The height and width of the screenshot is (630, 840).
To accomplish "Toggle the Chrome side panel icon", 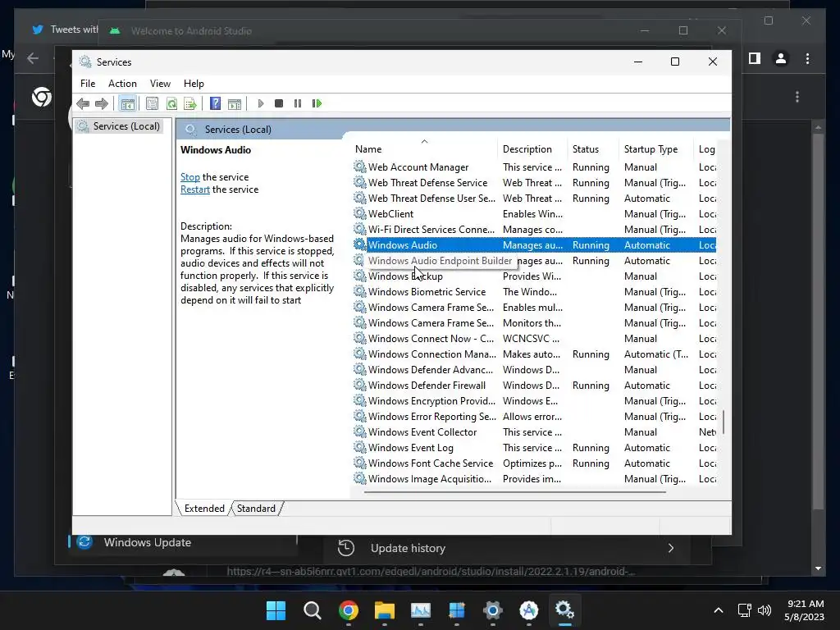I will pyautogui.click(x=755, y=58).
